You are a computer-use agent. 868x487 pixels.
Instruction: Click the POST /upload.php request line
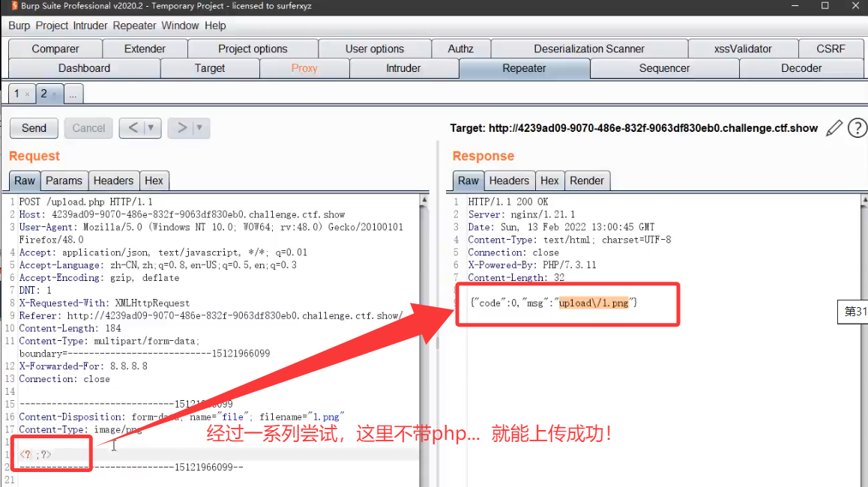point(85,202)
